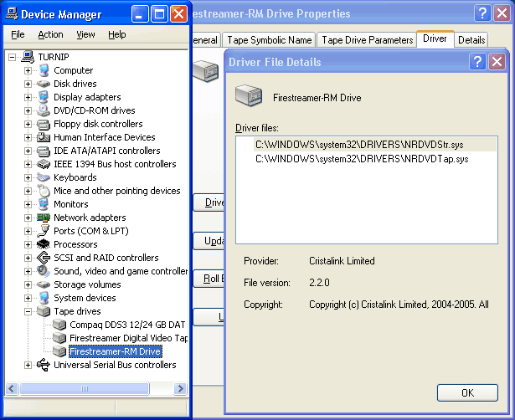Image resolution: width=515 pixels, height=420 pixels.
Task: Select the DVD/CD-ROM drives icon
Action: (44, 110)
